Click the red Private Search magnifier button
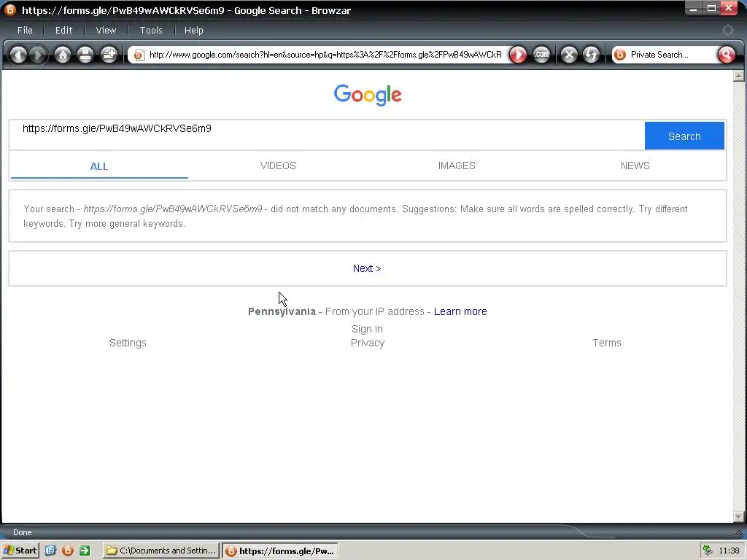747x560 pixels. click(726, 55)
